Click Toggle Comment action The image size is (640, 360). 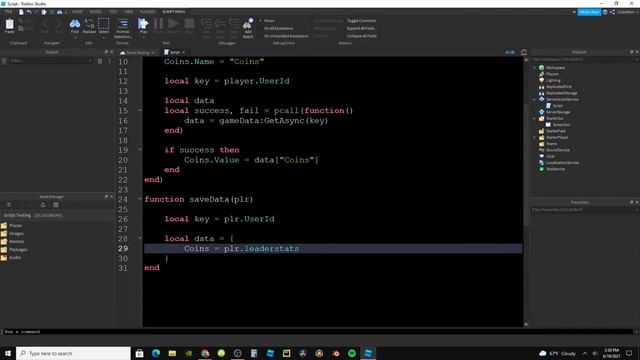point(361,20)
